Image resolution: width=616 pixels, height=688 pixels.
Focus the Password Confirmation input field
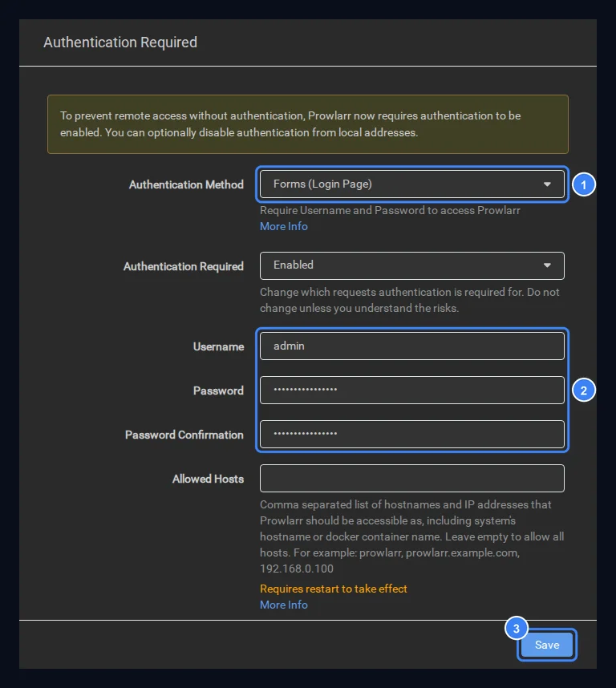[x=412, y=434]
